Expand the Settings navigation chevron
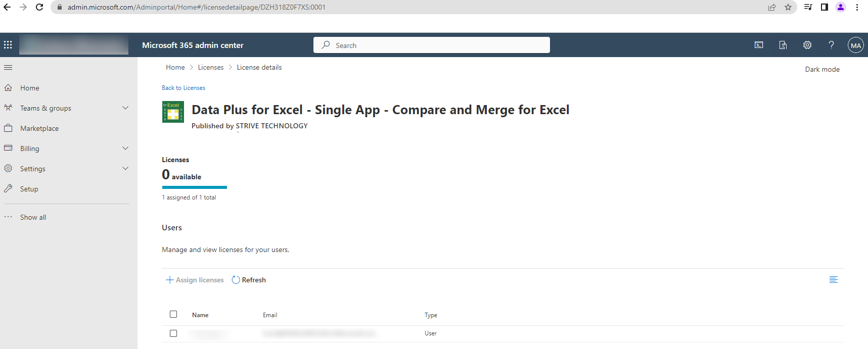The image size is (868, 349). tap(125, 169)
